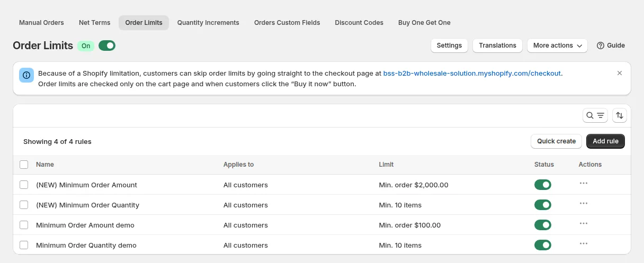The height and width of the screenshot is (263, 644).
Task: Open the Minimum Order Amount demo rule name
Action: point(85,225)
